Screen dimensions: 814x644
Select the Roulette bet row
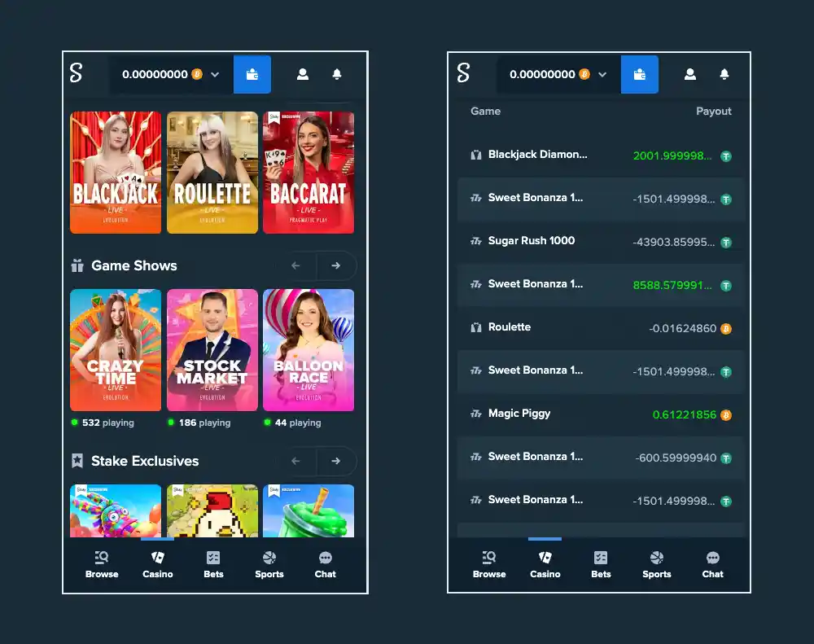coord(602,328)
